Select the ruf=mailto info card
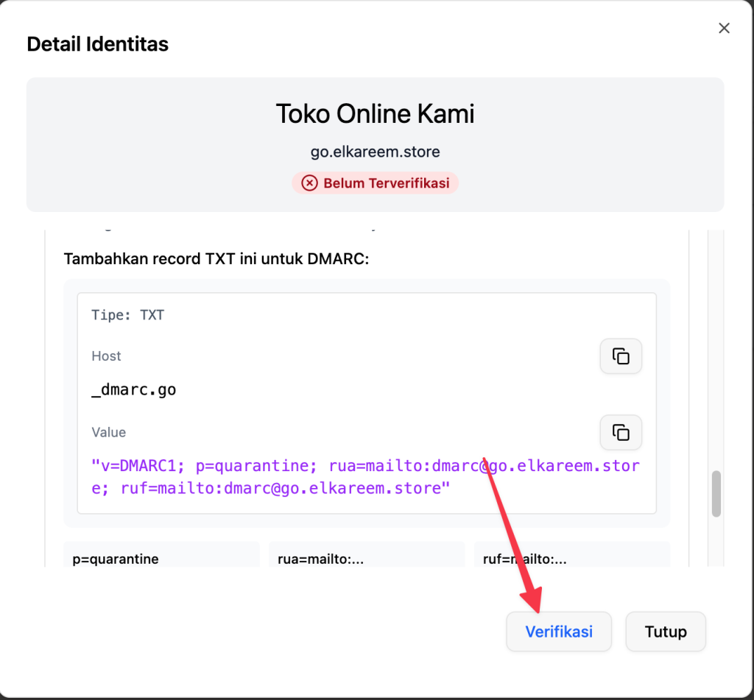Screen dimensions: 754x700 [x=571, y=556]
